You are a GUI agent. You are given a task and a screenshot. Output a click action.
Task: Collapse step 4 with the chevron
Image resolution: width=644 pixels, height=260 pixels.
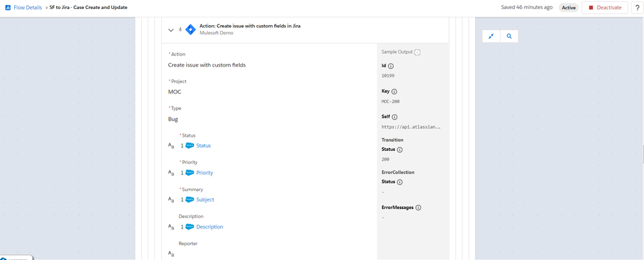click(171, 30)
